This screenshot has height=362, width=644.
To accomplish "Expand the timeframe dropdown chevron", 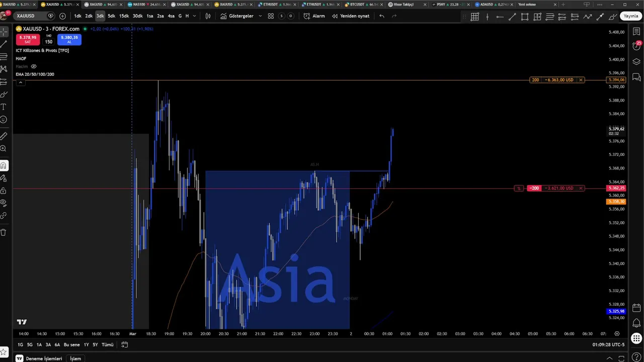I will click(x=194, y=16).
